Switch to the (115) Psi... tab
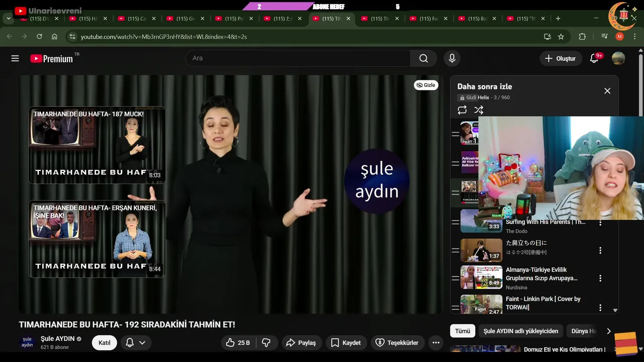 pos(234,19)
